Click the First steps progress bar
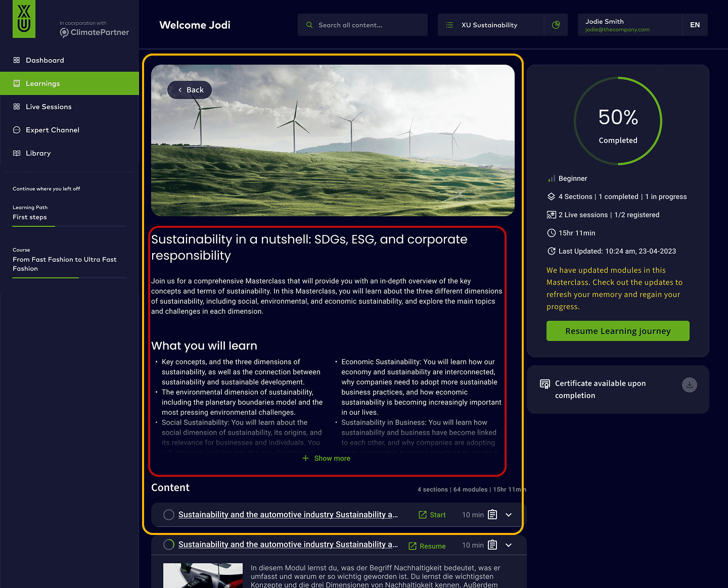The width and height of the screenshot is (728, 588). tap(69, 226)
